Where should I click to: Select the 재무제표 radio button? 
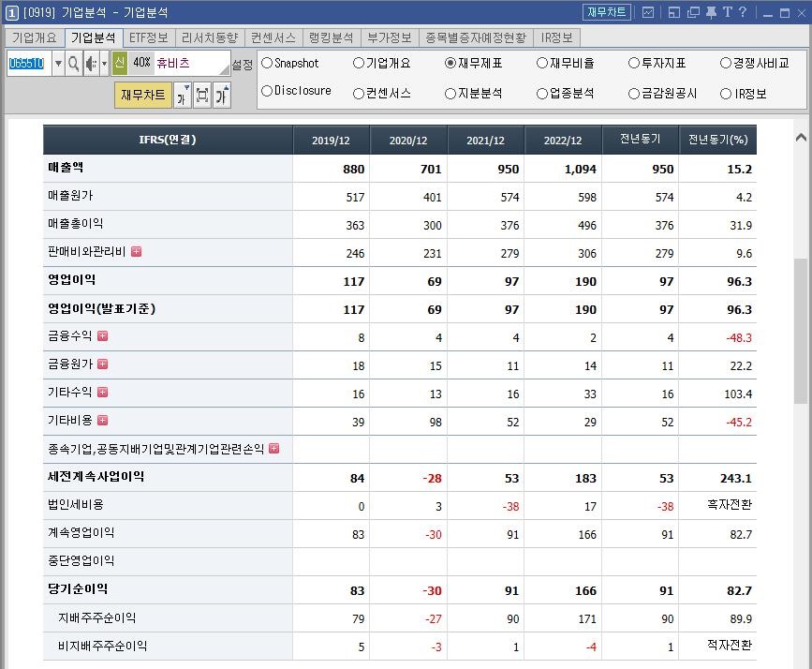tap(450, 63)
